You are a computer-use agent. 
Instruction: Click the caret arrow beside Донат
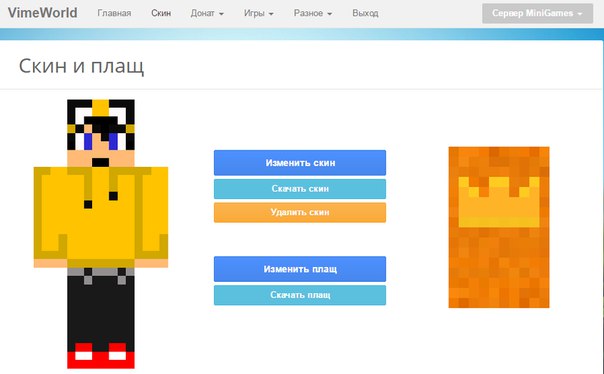click(x=221, y=14)
